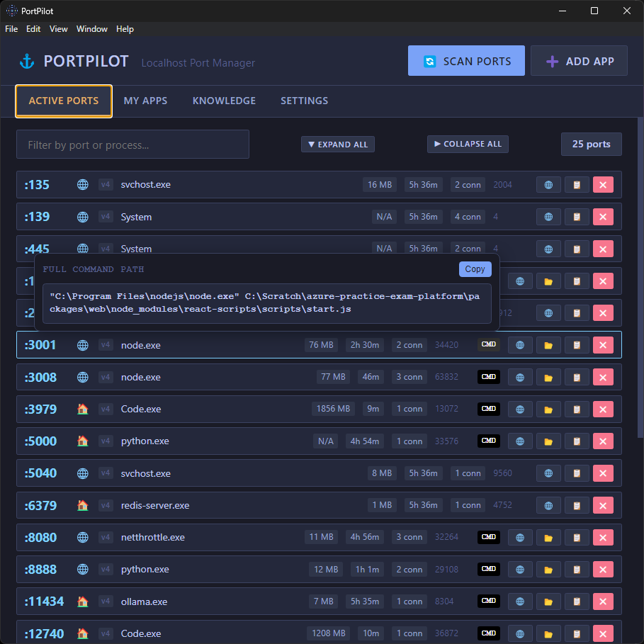Kill the python.exe process on port 5000

click(603, 441)
